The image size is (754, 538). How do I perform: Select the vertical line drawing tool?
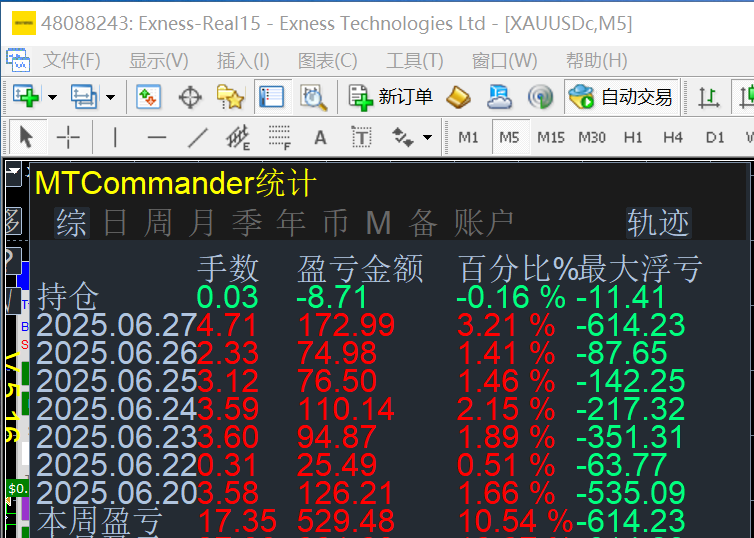click(x=114, y=138)
